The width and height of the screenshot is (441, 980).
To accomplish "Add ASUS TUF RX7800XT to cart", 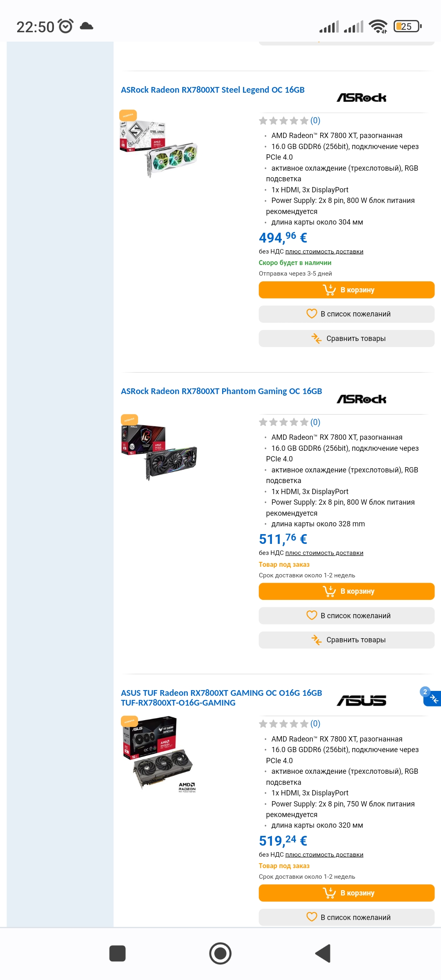I will click(347, 893).
